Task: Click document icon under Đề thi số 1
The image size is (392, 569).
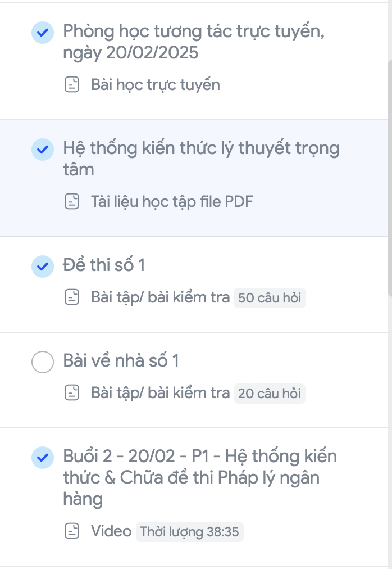Action: (x=72, y=297)
